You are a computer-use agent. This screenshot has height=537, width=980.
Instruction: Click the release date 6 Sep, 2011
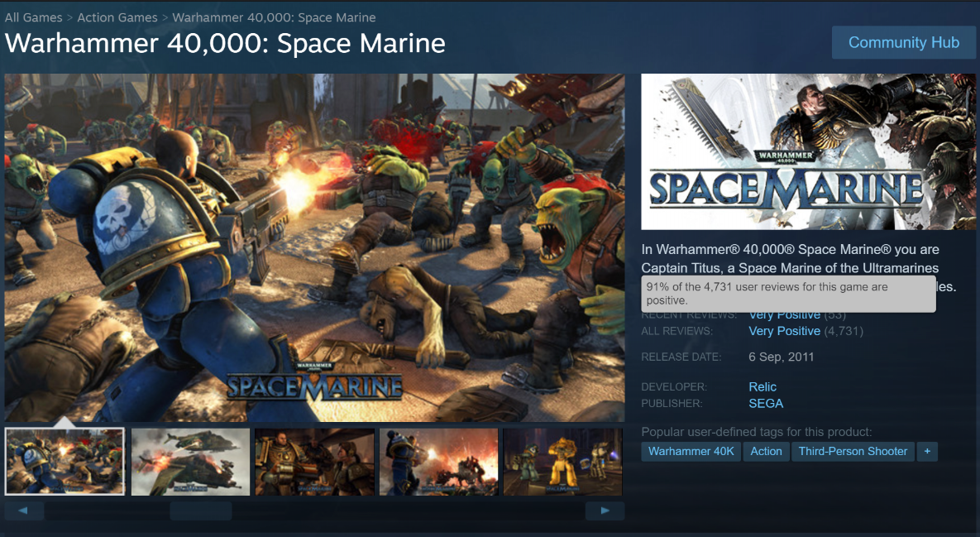click(x=782, y=357)
